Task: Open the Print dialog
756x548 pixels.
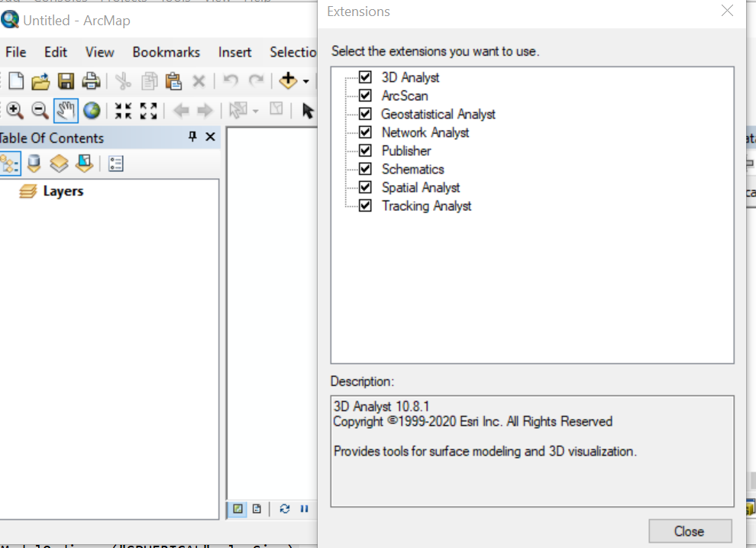Action: pos(90,80)
